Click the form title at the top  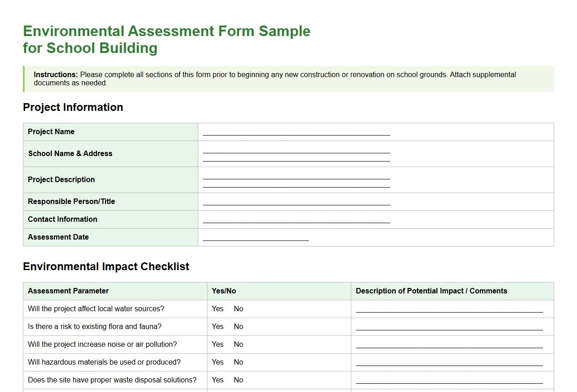pos(166,39)
